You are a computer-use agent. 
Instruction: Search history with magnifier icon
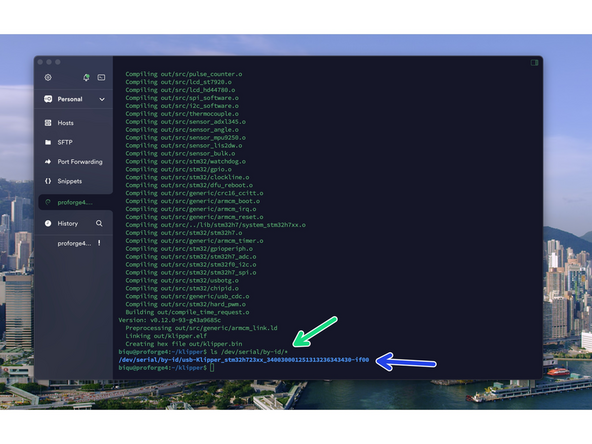(99, 224)
